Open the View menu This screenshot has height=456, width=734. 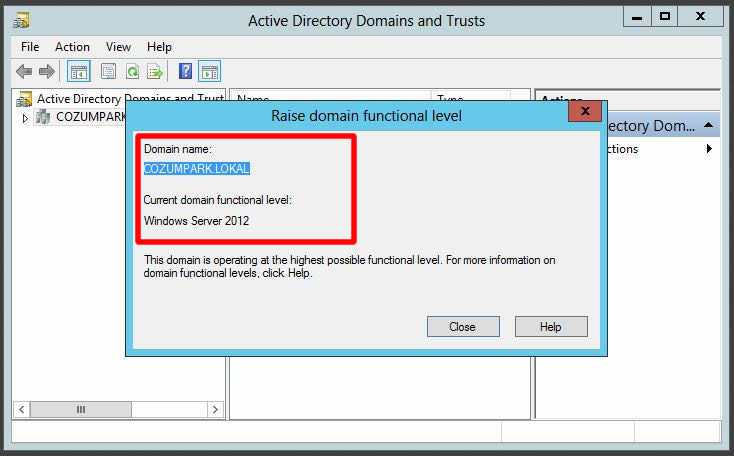[118, 47]
